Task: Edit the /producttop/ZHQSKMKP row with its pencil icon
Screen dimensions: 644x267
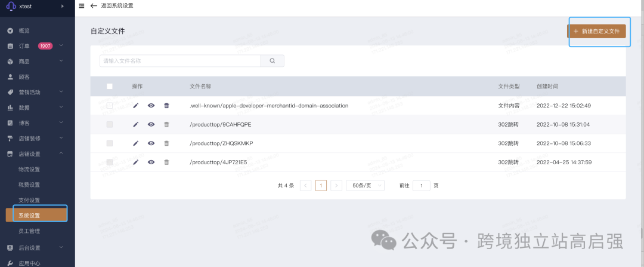Action: [x=136, y=143]
